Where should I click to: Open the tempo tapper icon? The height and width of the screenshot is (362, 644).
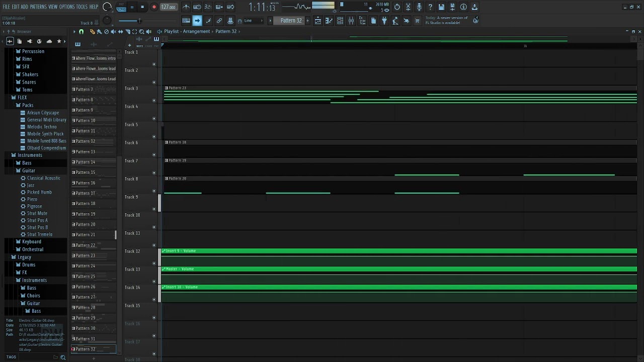click(395, 21)
